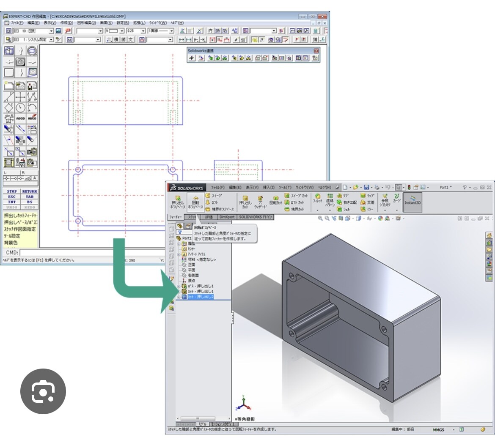Click the Curves (カーブ) icon
This screenshot has width=495, height=448.
(x=396, y=198)
